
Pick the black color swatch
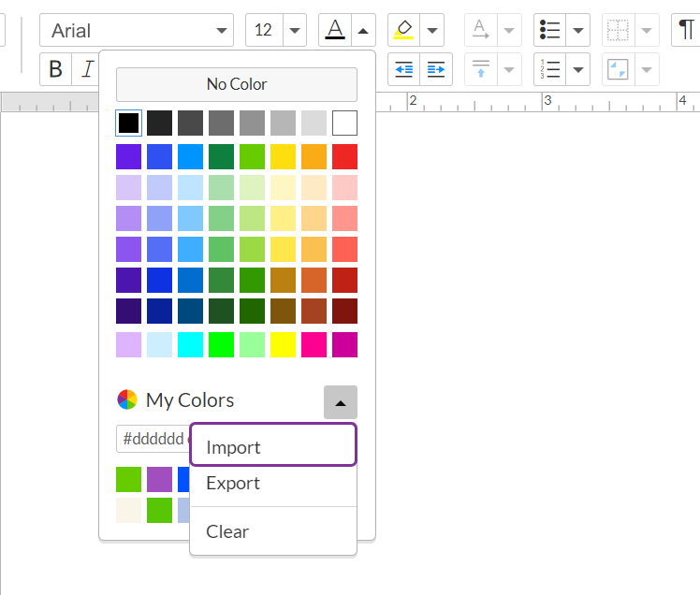coord(128,123)
